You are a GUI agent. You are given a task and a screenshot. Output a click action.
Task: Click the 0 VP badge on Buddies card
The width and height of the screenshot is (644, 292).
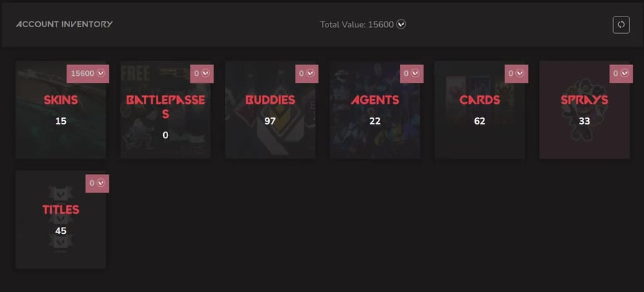[307, 74]
